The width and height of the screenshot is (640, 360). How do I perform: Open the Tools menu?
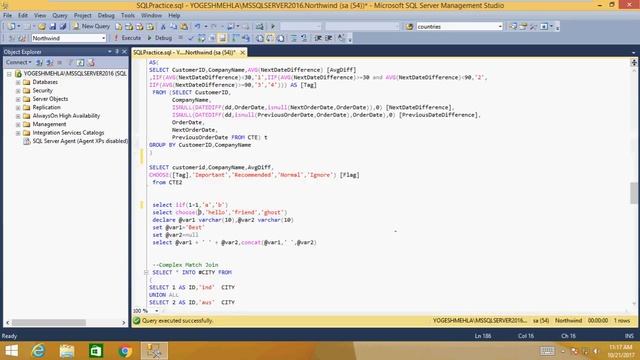point(128,16)
